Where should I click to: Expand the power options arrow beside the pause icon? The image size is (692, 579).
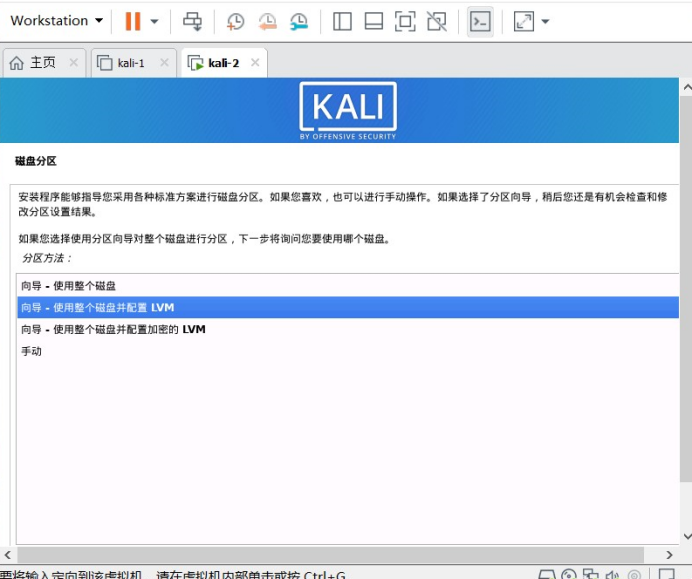pyautogui.click(x=154, y=21)
